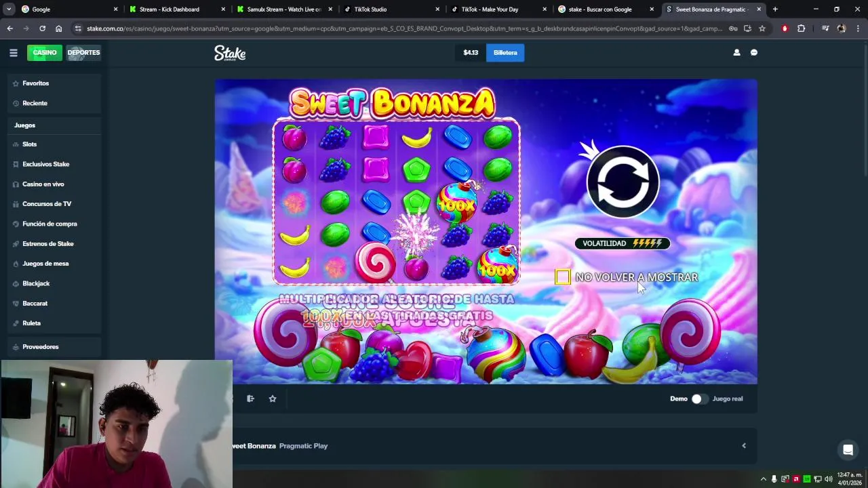Click the Juego real label
868x488 pixels.
[x=728, y=399]
